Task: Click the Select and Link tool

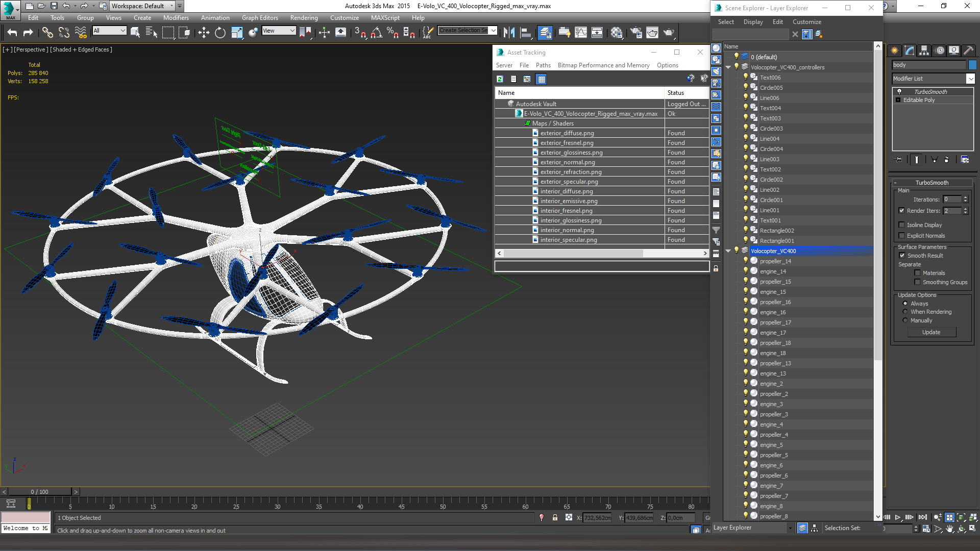Action: [47, 33]
